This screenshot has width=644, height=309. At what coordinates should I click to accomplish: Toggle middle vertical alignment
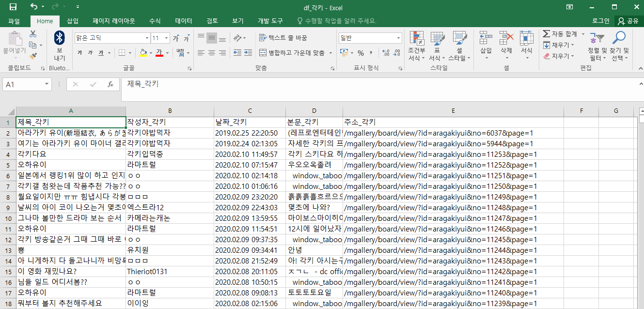212,38
